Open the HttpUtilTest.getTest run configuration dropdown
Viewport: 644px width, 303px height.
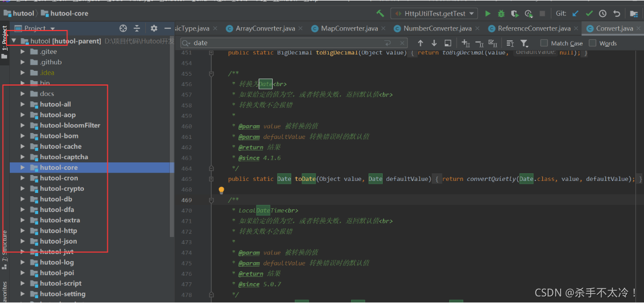(x=434, y=14)
